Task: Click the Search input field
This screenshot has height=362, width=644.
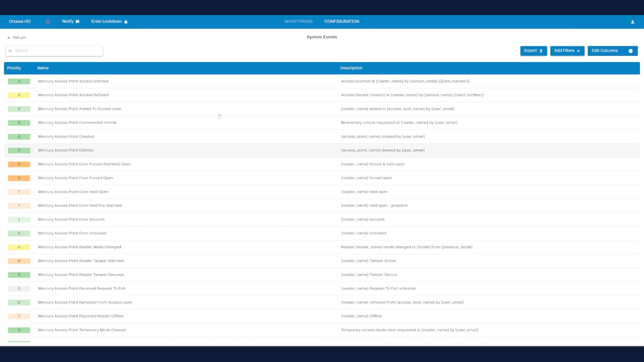Action: pyautogui.click(x=57, y=51)
